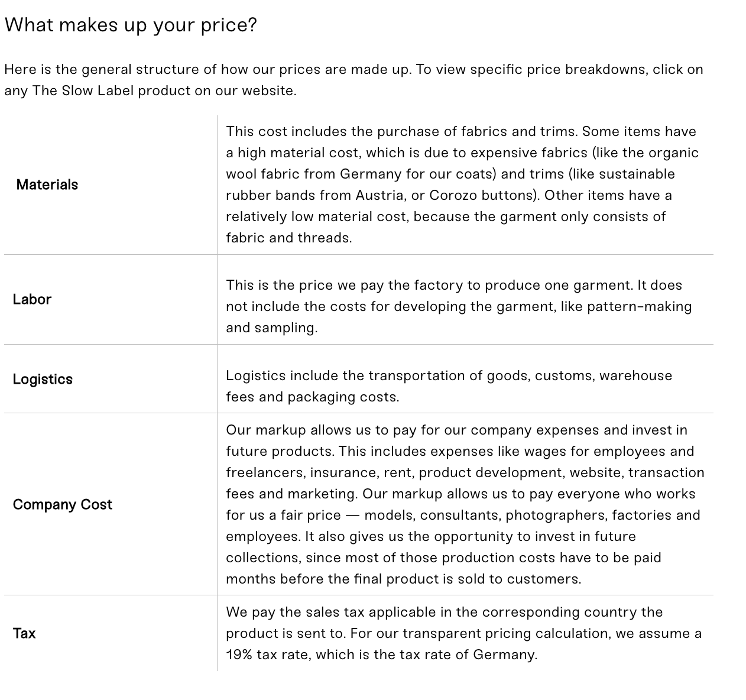Screen dimensions: 746x700
Task: Click 'fees and marketing' in Company Cost text
Action: click(292, 494)
